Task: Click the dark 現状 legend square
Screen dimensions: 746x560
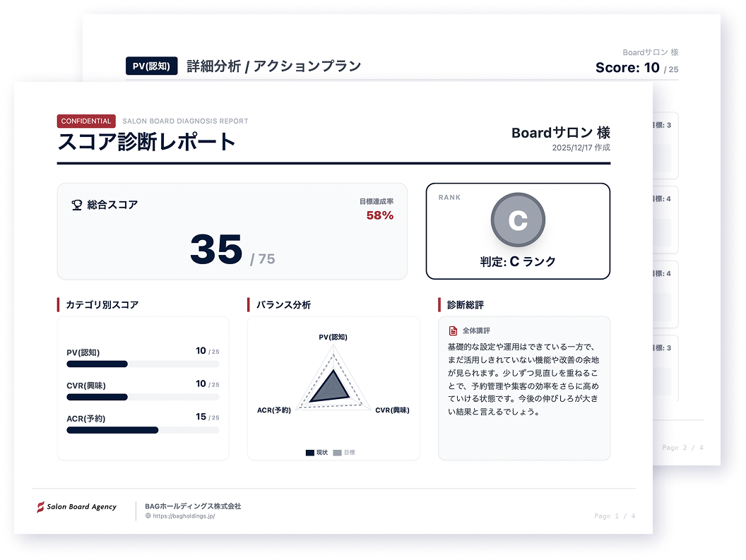Action: [x=309, y=453]
